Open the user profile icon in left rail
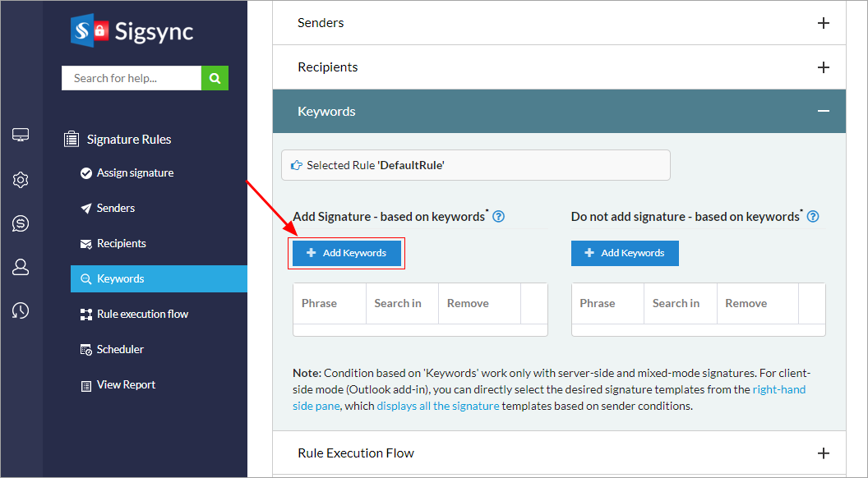Image resolution: width=868 pixels, height=478 pixels. [x=21, y=267]
